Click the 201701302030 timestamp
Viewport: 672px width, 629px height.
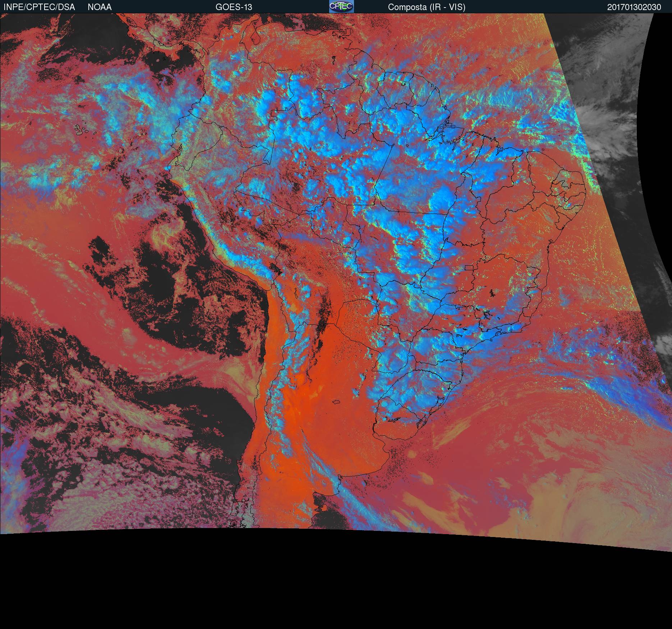[634, 7]
